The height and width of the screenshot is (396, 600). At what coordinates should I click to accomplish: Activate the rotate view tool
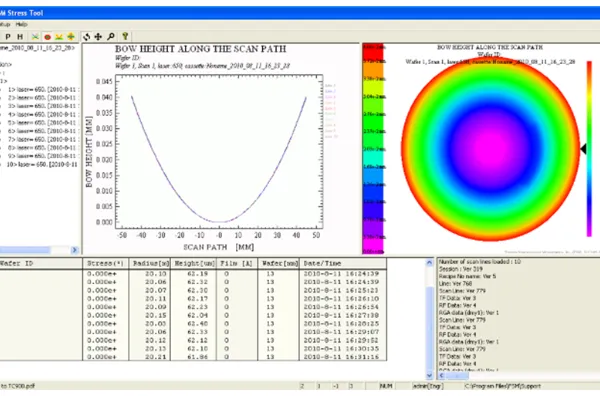[x=86, y=37]
